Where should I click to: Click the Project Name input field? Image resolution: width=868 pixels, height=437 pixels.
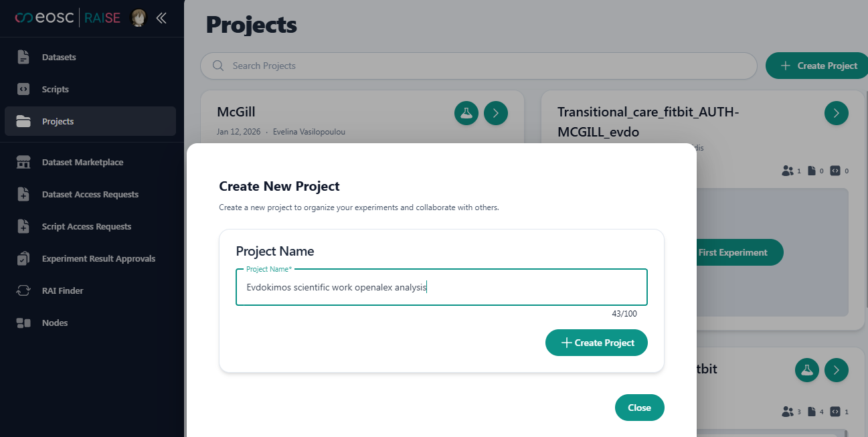click(441, 287)
